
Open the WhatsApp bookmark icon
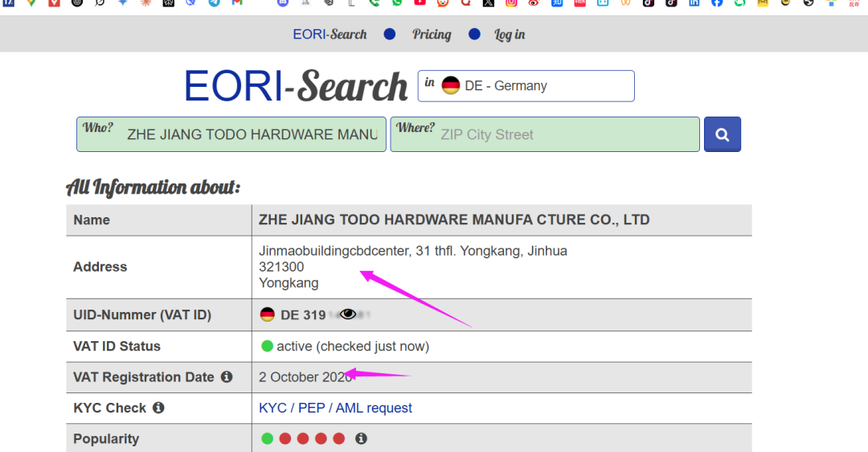tap(397, 2)
